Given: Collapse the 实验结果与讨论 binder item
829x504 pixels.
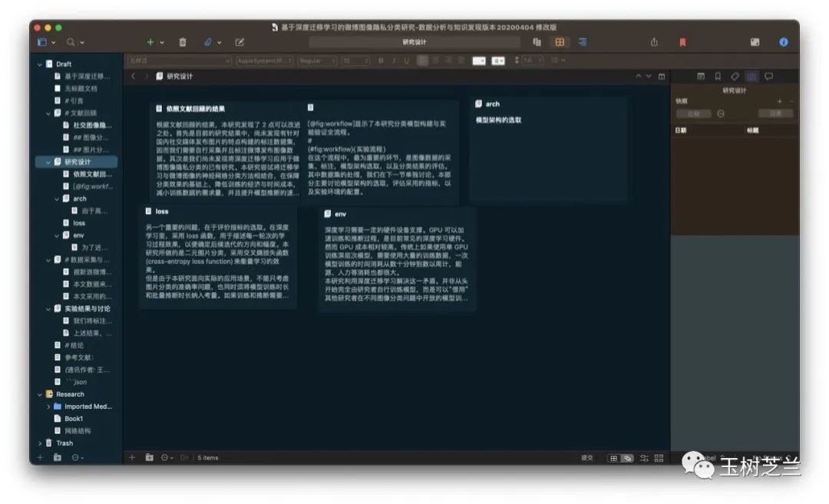Looking at the screenshot, I should [48, 309].
